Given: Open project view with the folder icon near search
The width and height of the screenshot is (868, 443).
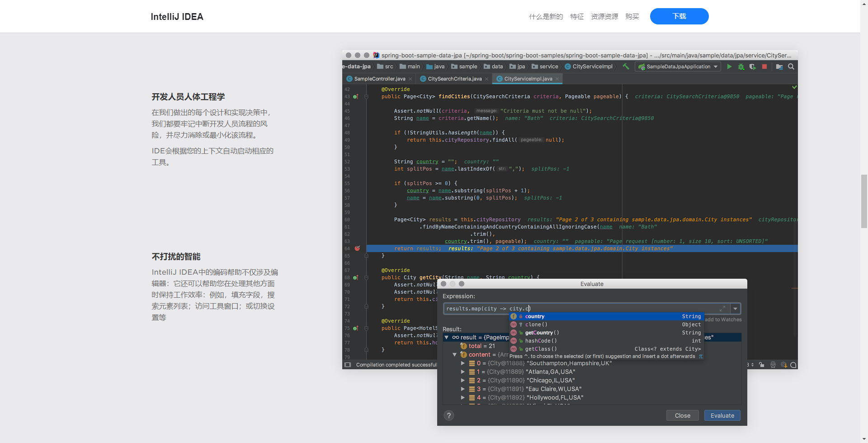Looking at the screenshot, I should click(x=778, y=67).
